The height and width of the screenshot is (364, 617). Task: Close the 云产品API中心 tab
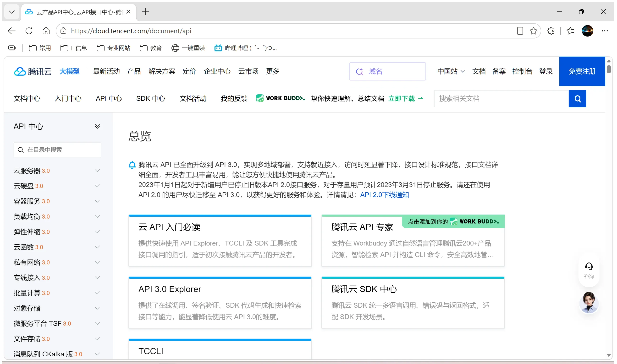click(128, 12)
